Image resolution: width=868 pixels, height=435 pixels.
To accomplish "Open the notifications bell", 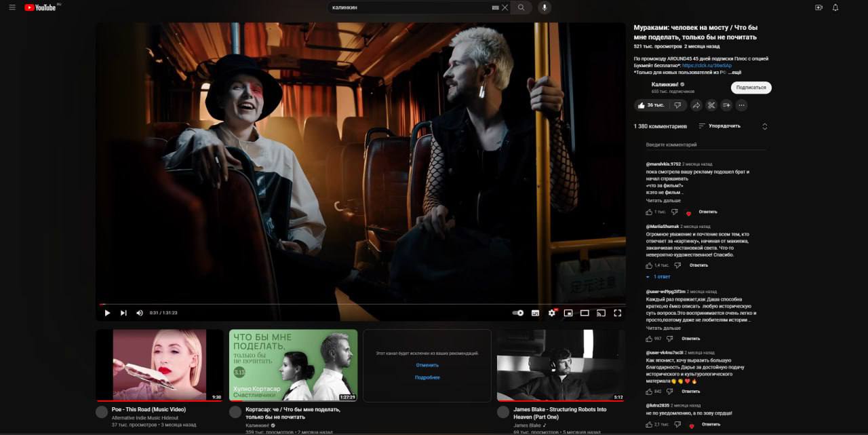I will (835, 7).
